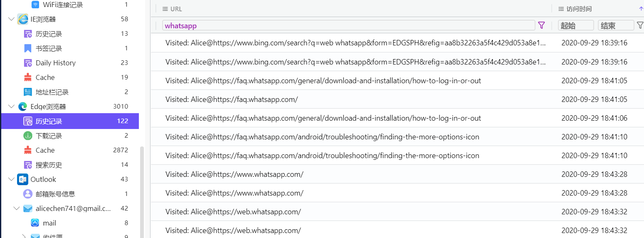
Task: Click the purple URL filter funnel icon
Action: [541, 25]
